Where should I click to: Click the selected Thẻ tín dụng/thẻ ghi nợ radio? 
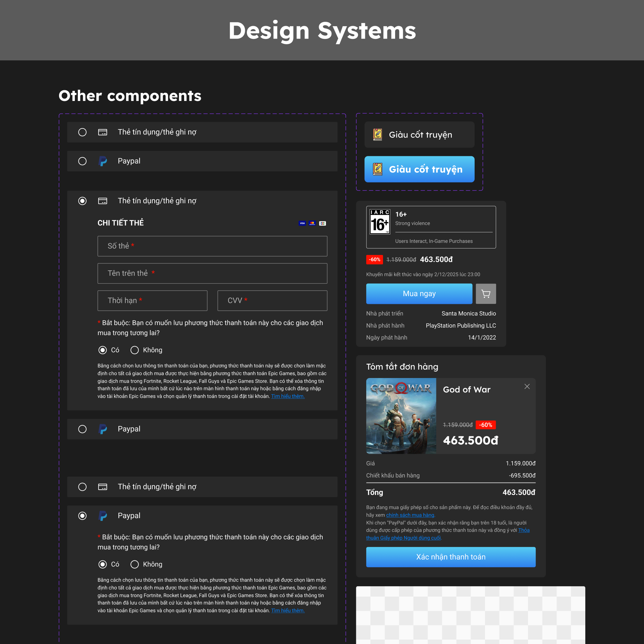82,201
